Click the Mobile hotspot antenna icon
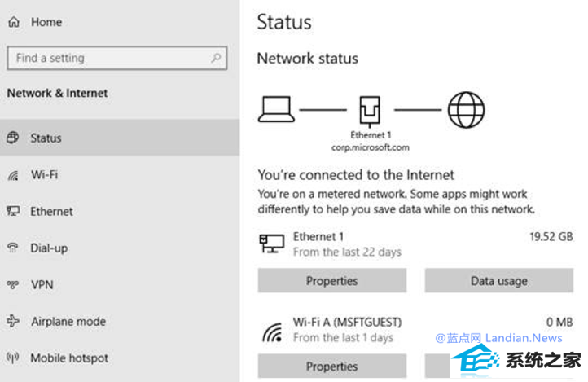The width and height of the screenshot is (588, 382). pos(12,358)
